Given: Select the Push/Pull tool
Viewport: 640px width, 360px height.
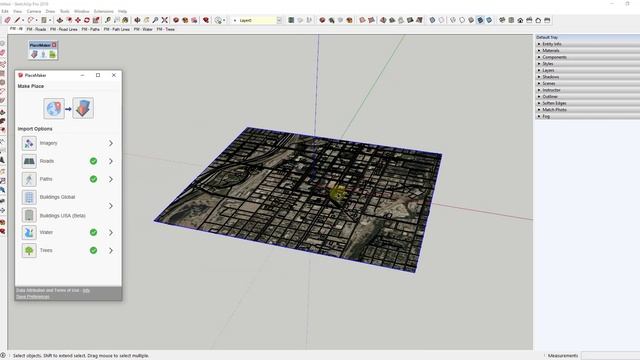Looking at the screenshot, I should [x=60, y=20].
